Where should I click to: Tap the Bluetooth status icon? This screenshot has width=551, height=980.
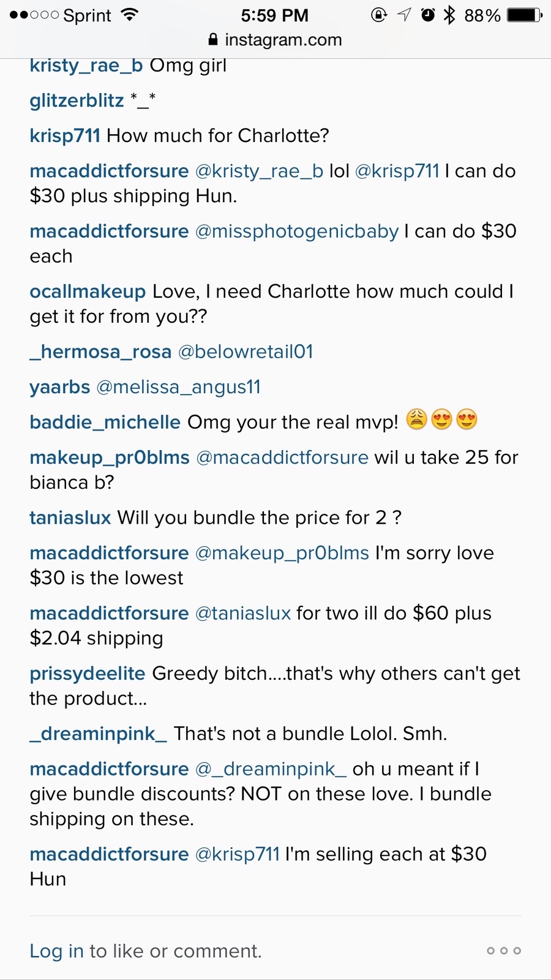449,15
